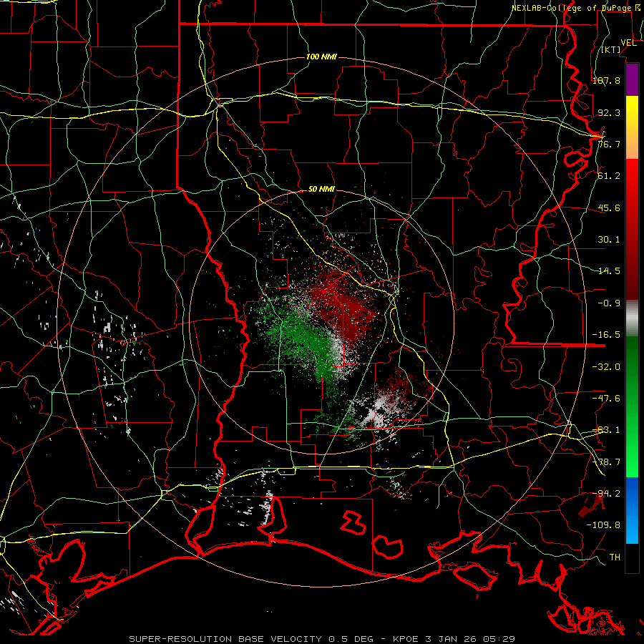Viewport: 644px width, 644px height.
Task: Click the -0.9 velocity scale value
Action: coord(609,303)
